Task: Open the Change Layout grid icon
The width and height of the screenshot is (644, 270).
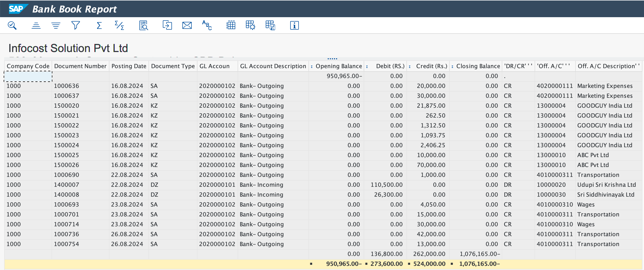Action: (x=231, y=25)
